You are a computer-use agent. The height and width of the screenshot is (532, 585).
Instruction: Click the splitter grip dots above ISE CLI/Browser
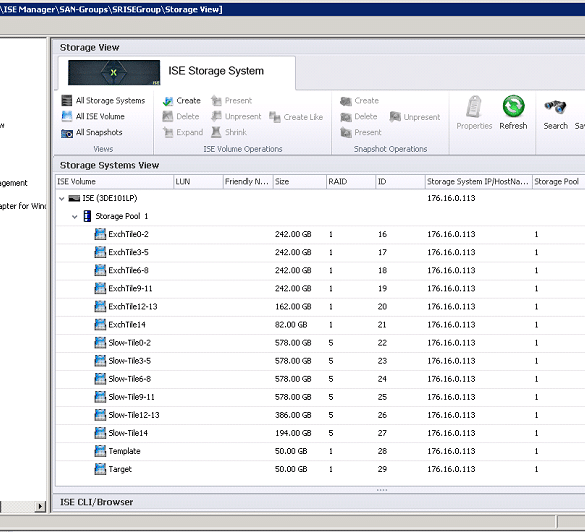(382, 490)
